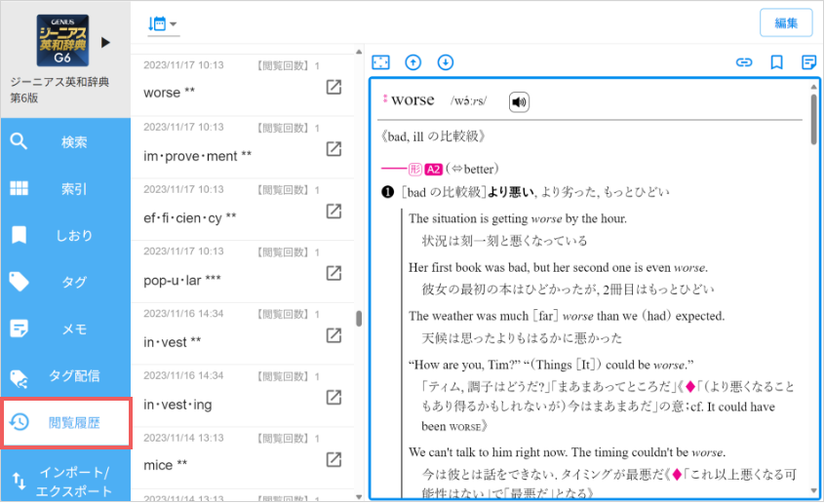The width and height of the screenshot is (825, 504).
Task: Open the タグ tags menu
Action: [x=65, y=282]
